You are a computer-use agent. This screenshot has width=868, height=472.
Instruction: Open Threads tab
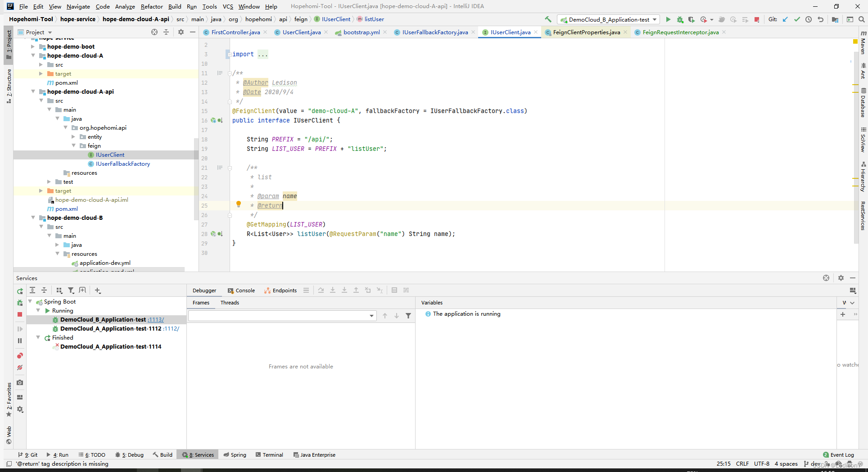[230, 303]
